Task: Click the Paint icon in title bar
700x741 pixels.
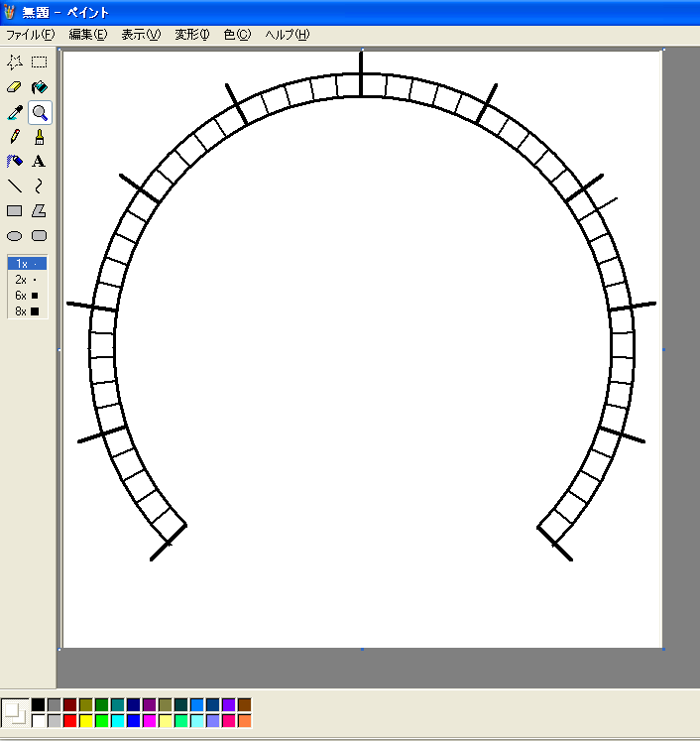Action: point(10,12)
